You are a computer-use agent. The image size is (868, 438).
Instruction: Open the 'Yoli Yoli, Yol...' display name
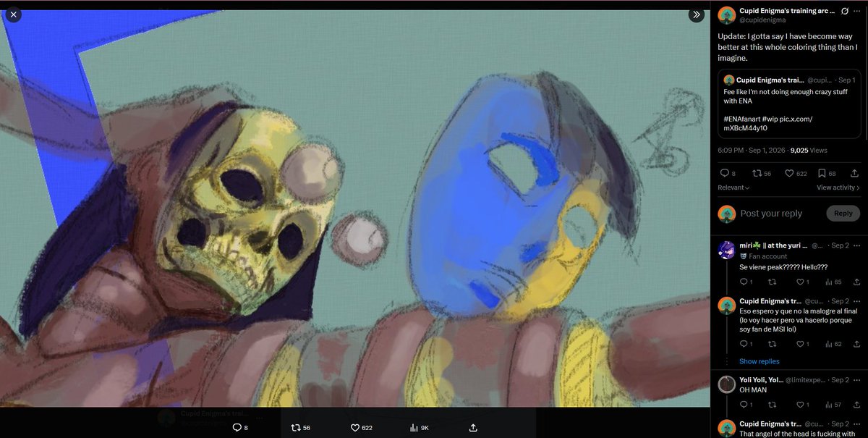[x=762, y=380]
